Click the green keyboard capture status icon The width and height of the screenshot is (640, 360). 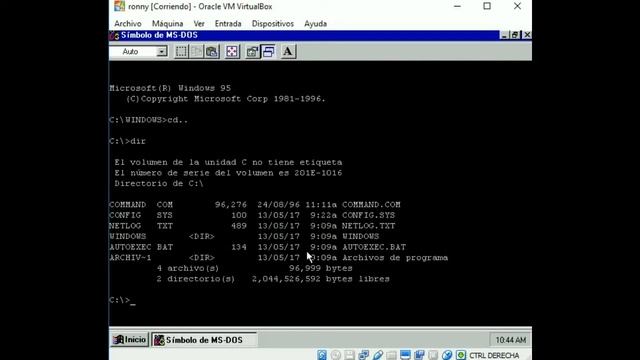(460, 355)
